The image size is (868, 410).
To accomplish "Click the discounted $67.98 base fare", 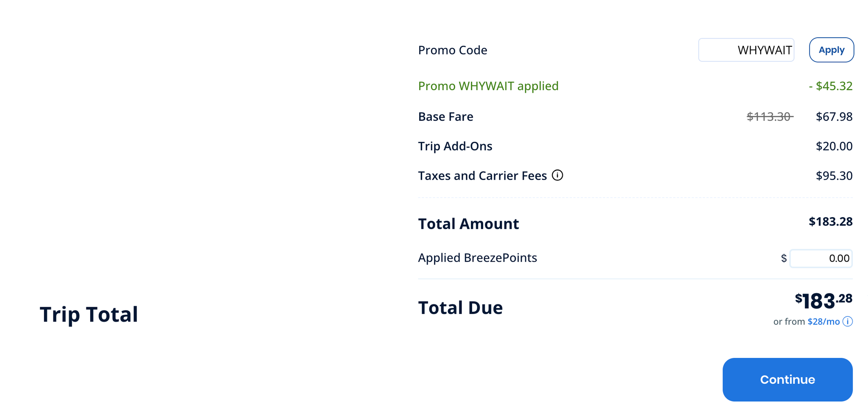I will [834, 116].
